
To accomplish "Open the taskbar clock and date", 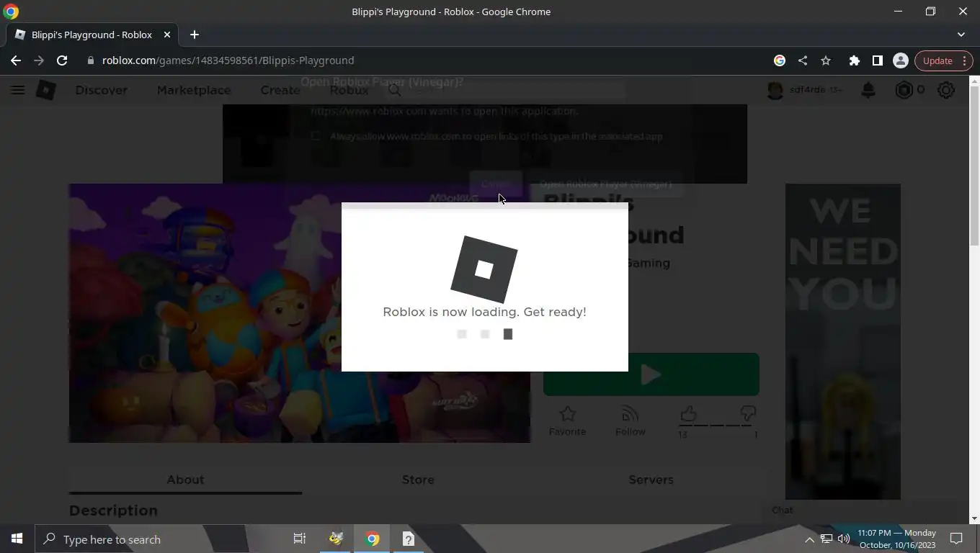I will pyautogui.click(x=896, y=539).
